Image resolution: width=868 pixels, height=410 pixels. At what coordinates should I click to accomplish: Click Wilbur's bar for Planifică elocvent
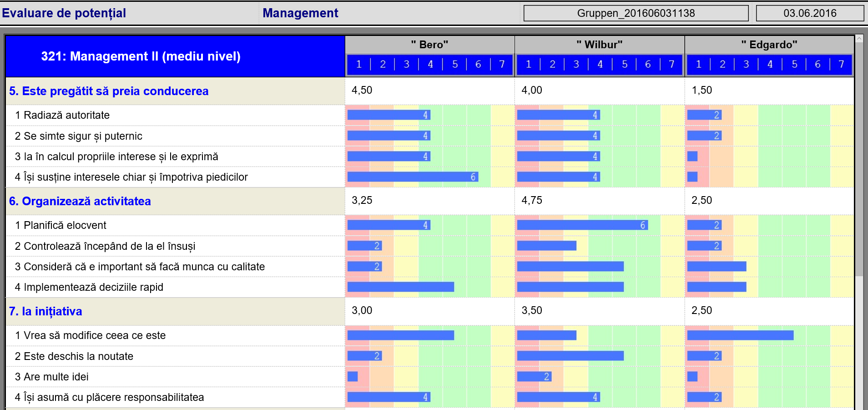pos(582,225)
